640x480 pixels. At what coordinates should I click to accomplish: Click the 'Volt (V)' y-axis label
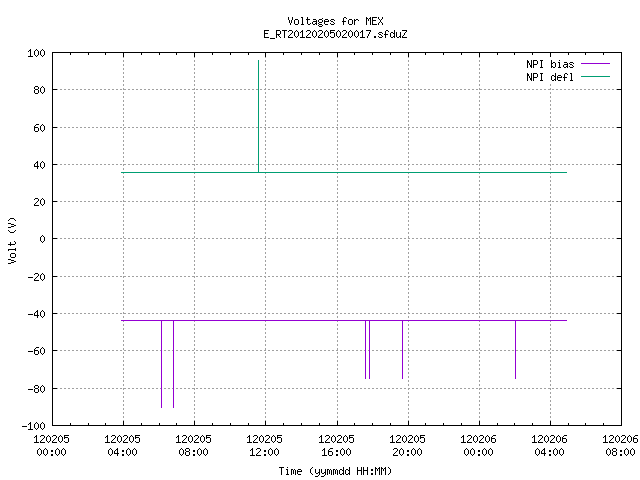coord(12,240)
